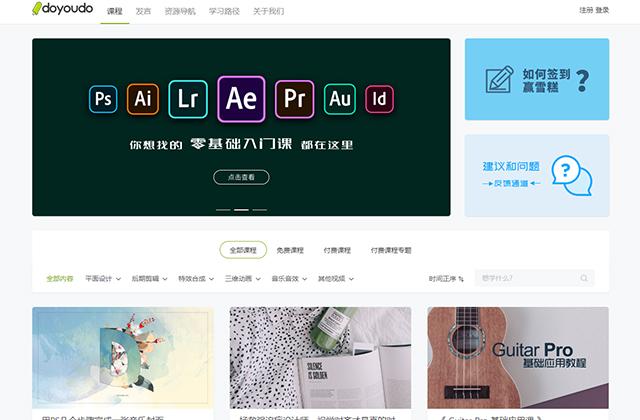This screenshot has height=420, width=640.
Task: Select the 付费课程 filter
Action: coord(337,250)
